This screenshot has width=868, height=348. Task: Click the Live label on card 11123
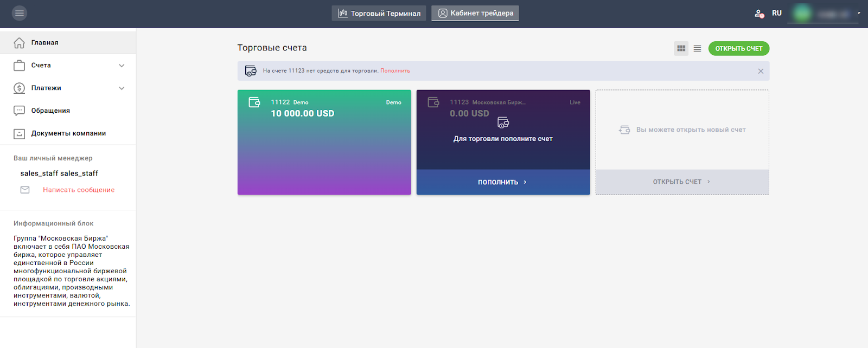575,102
